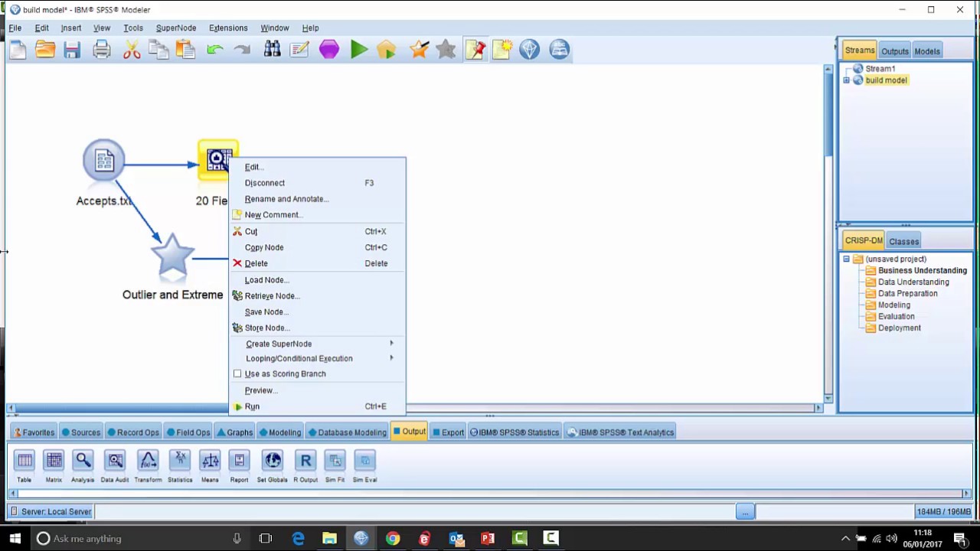Viewport: 980px width, 551px height.
Task: Open the Export palette tab
Action: (448, 432)
